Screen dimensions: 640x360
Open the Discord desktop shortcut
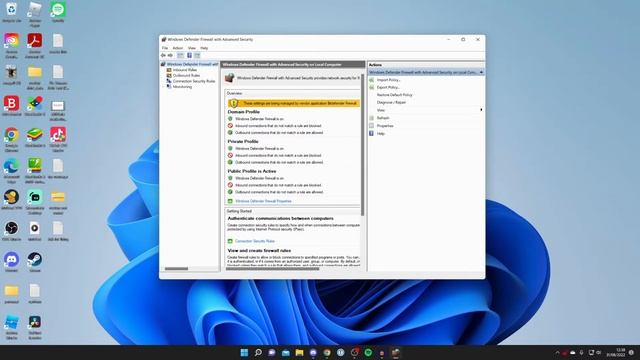point(11,262)
